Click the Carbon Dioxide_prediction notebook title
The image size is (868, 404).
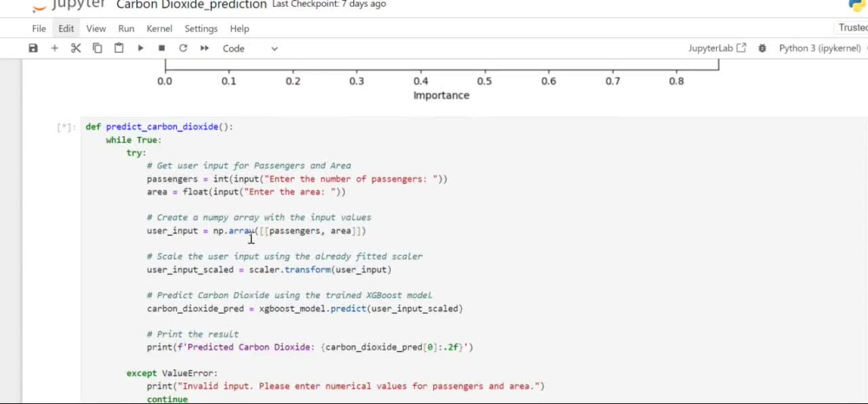(192, 5)
